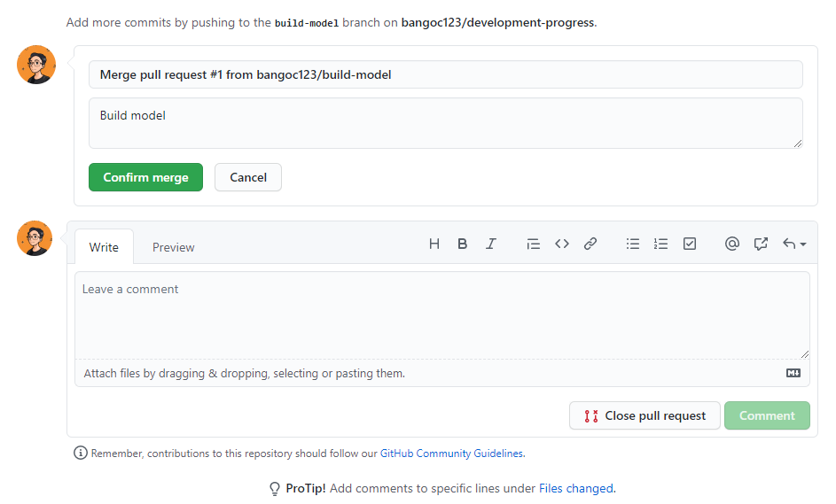Grab resize handle of comment textarea
The width and height of the screenshot is (836, 504).
(805, 354)
